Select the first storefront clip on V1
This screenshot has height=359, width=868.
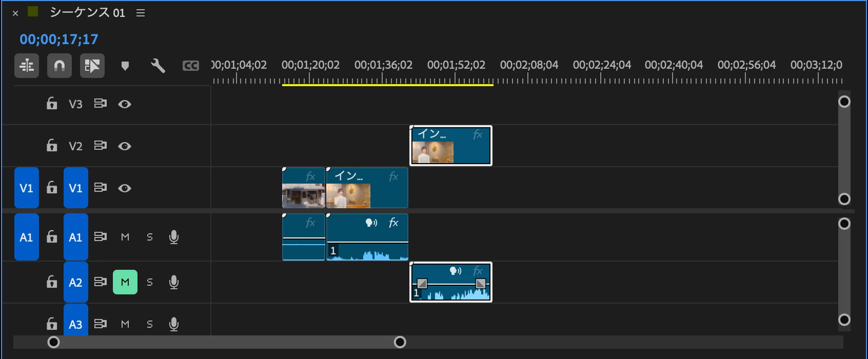[304, 188]
